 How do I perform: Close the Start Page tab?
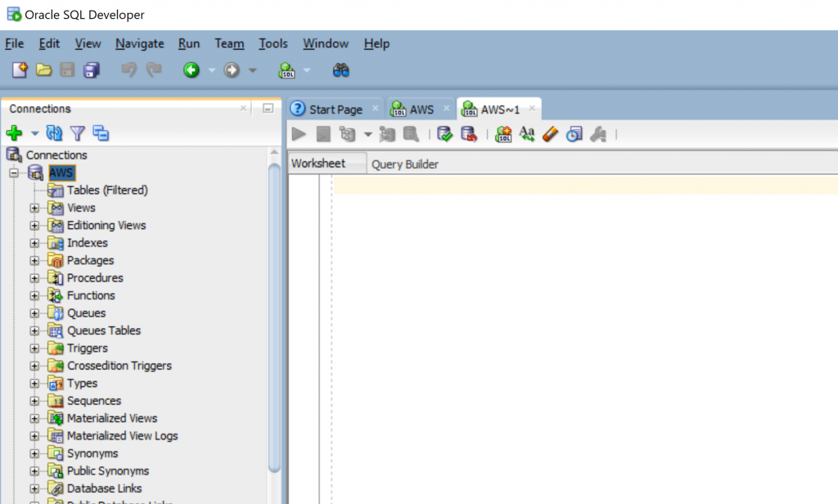click(x=375, y=109)
